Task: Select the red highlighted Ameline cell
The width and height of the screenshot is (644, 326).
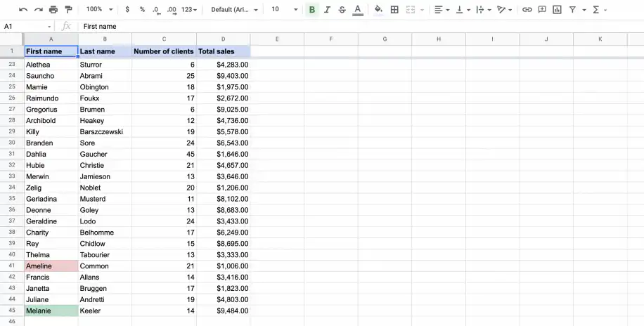Action: [x=51, y=266]
